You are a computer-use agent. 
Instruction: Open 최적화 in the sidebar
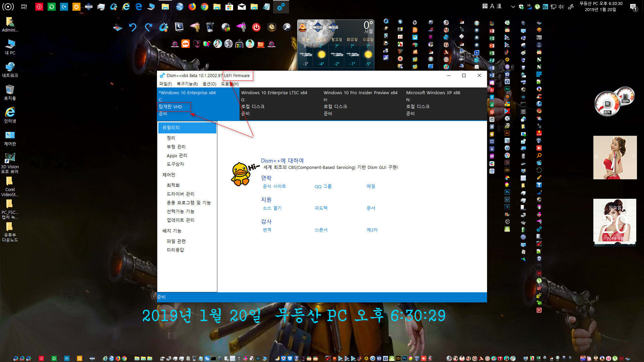[173, 185]
